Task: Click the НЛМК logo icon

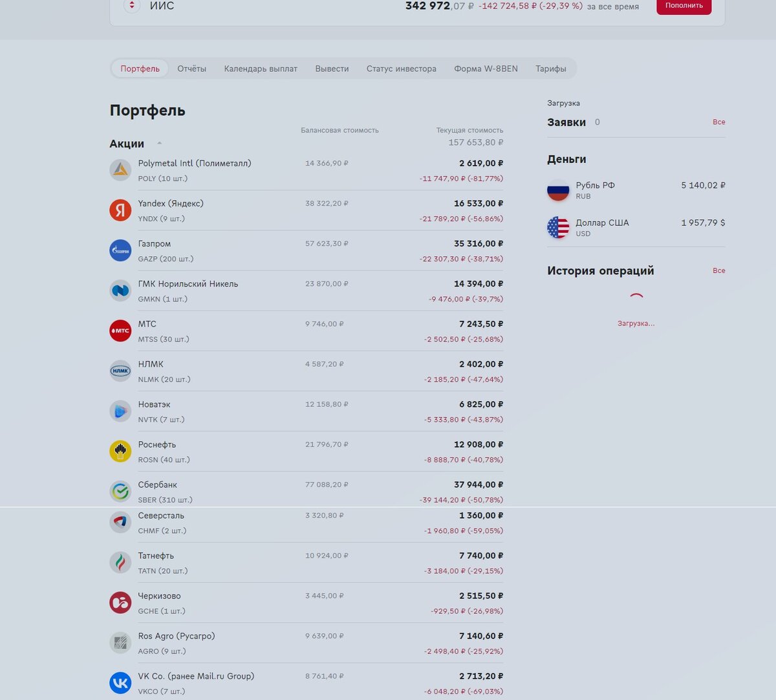Action: 120,371
